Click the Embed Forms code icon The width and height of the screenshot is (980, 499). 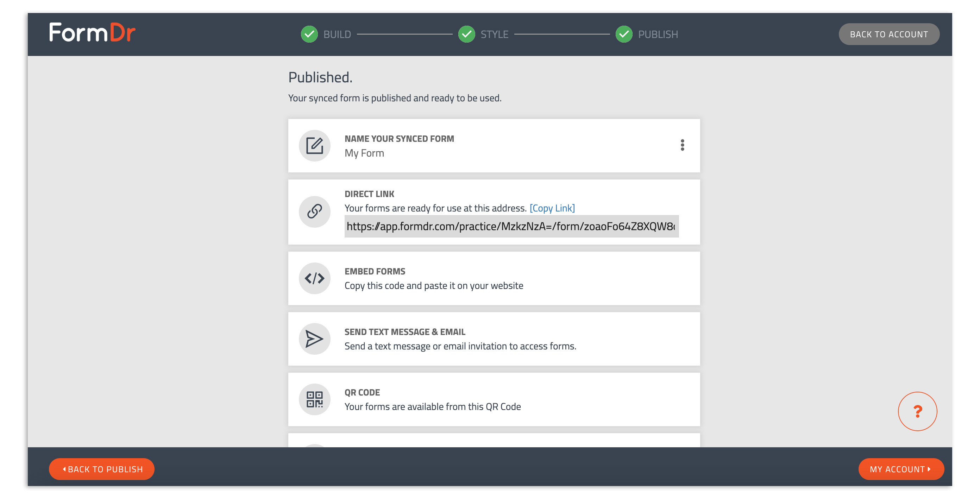point(314,278)
